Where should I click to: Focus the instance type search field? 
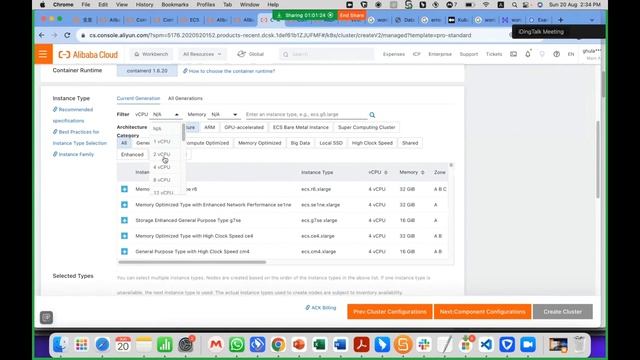pyautogui.click(x=306, y=115)
